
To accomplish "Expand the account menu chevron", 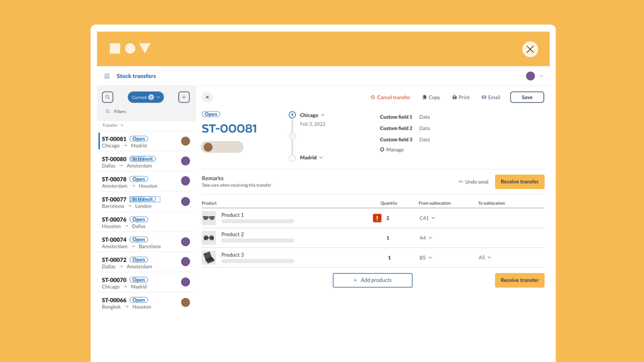I will (x=541, y=76).
